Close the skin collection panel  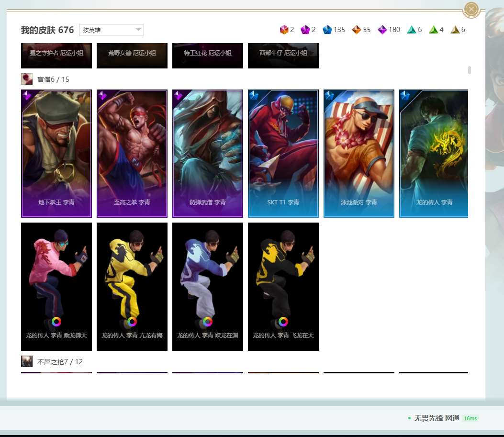[x=471, y=9]
